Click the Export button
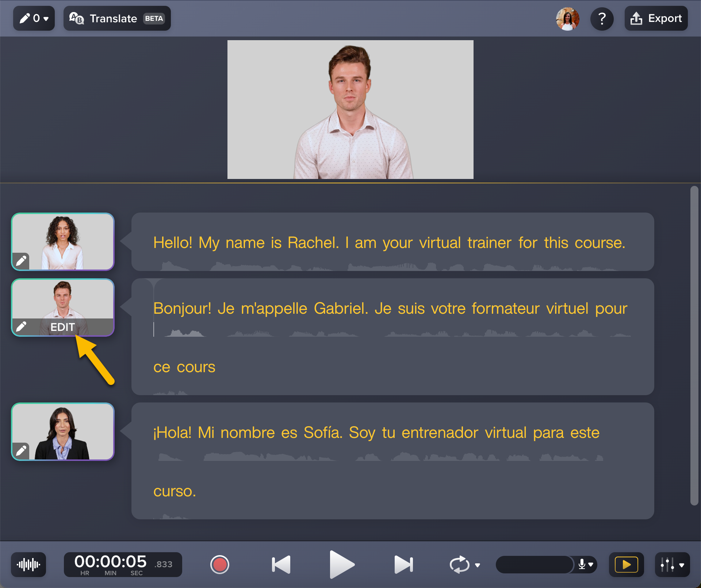Image resolution: width=701 pixels, height=588 pixels. 656,18
